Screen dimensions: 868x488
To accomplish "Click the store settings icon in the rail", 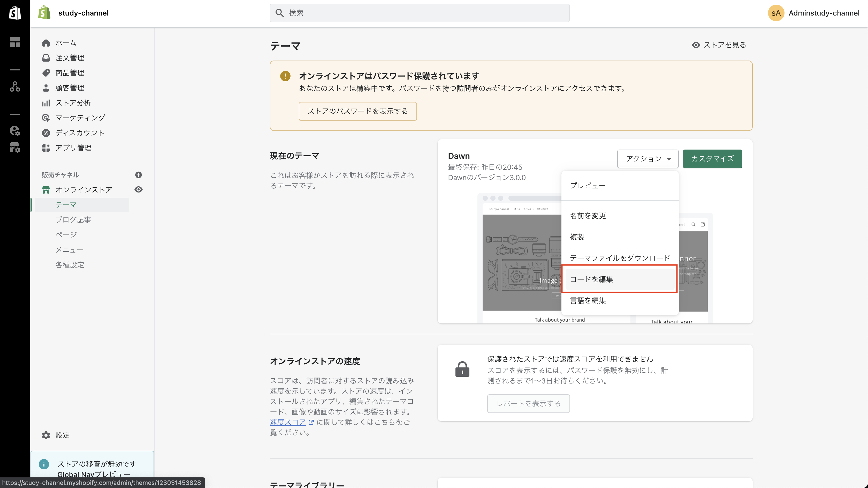I will click(15, 147).
